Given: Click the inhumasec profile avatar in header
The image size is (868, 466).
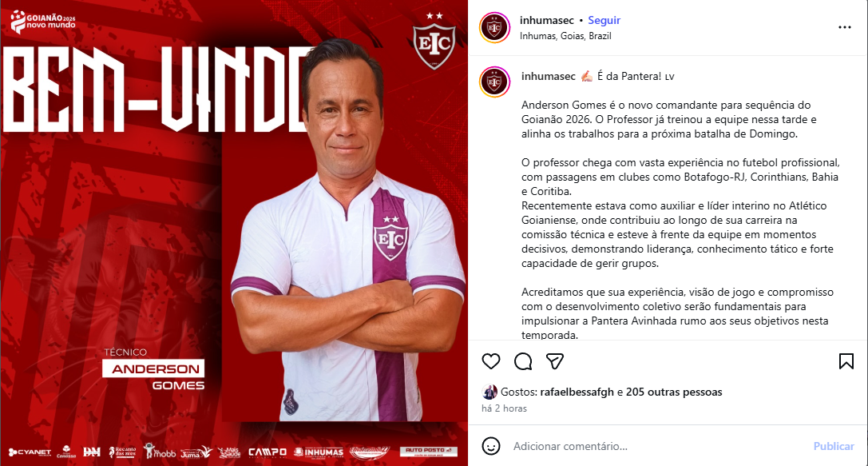Looking at the screenshot, I should click(x=494, y=27).
